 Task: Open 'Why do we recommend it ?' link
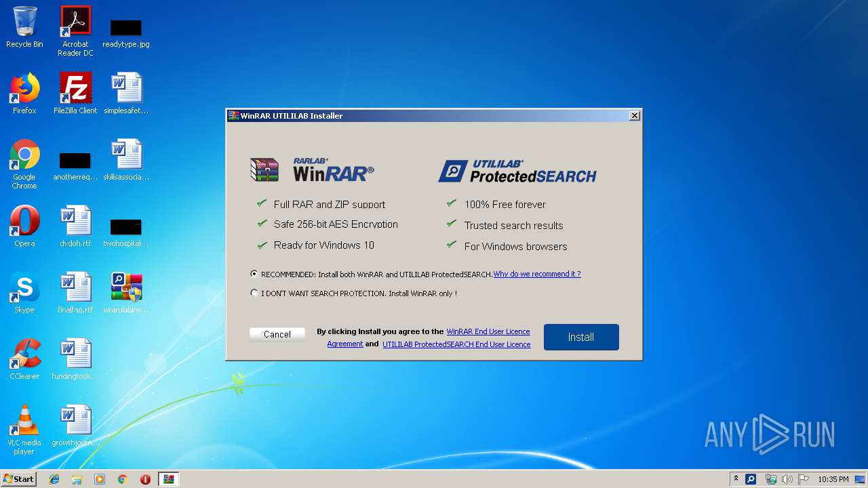tap(537, 274)
